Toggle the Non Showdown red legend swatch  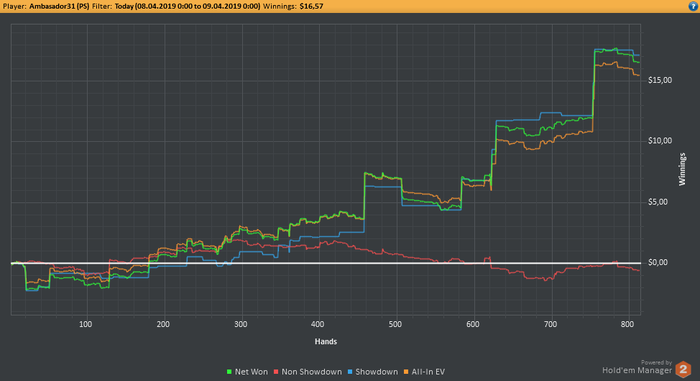(276, 372)
